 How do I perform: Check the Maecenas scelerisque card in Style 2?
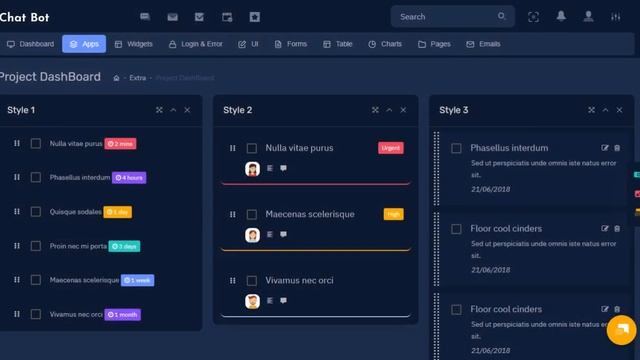point(252,214)
